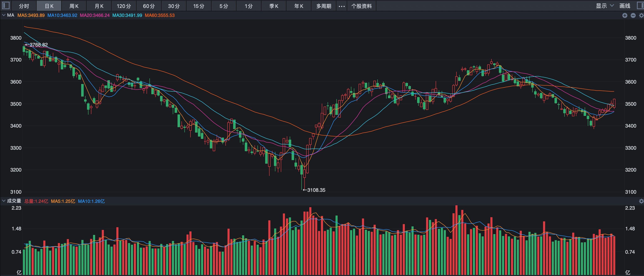Select the 日K daily candlestick tab
This screenshot has width=644, height=276.
point(49,6)
